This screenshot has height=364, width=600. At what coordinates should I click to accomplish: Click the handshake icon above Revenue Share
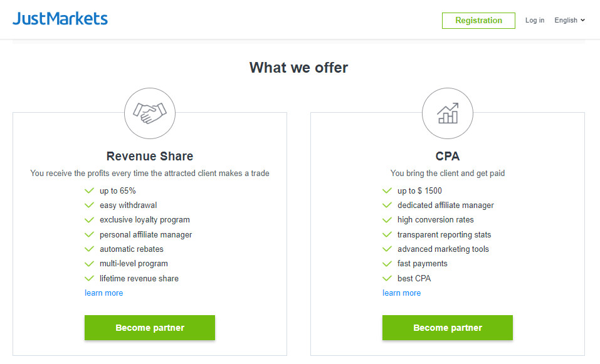click(x=150, y=113)
